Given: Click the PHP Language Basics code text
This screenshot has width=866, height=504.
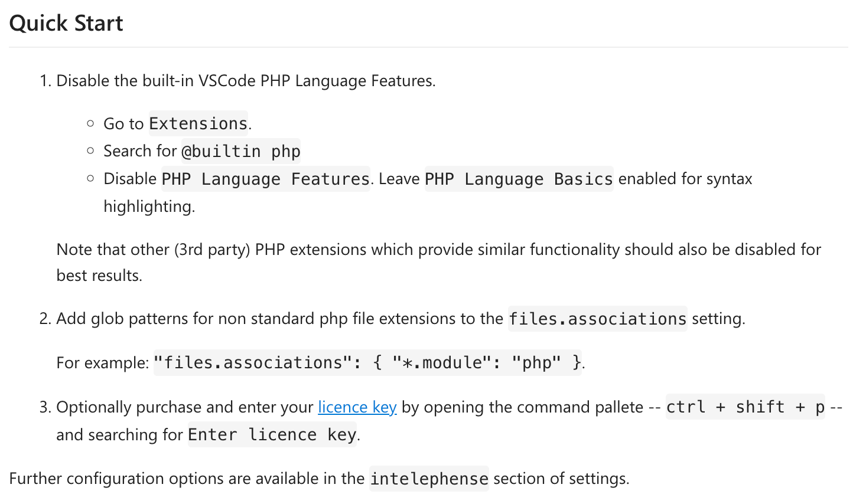Looking at the screenshot, I should pos(519,179).
